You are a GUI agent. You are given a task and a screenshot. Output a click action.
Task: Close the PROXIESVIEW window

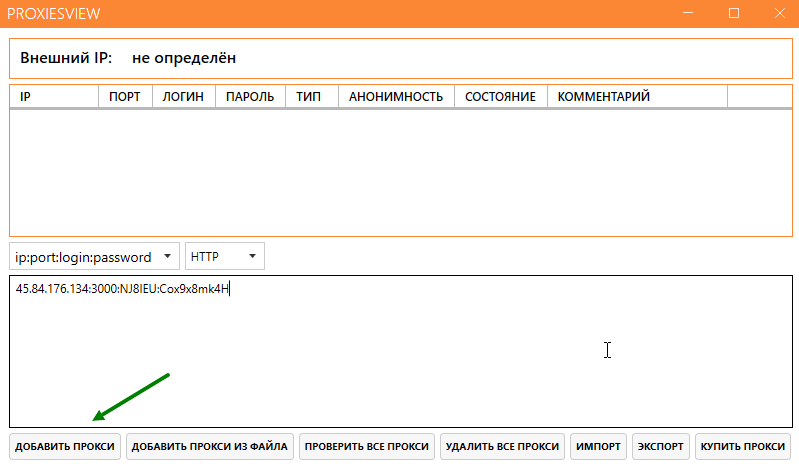coord(780,13)
